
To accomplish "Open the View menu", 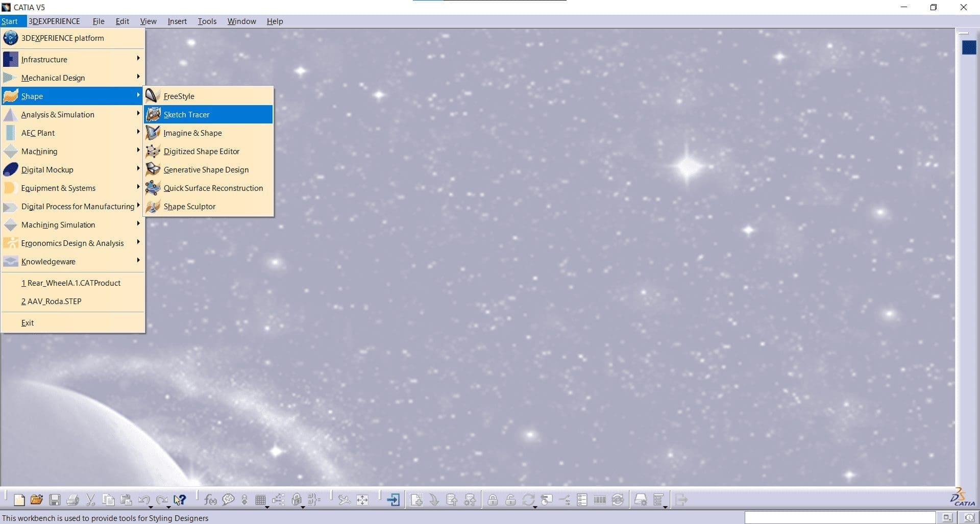I will point(148,21).
